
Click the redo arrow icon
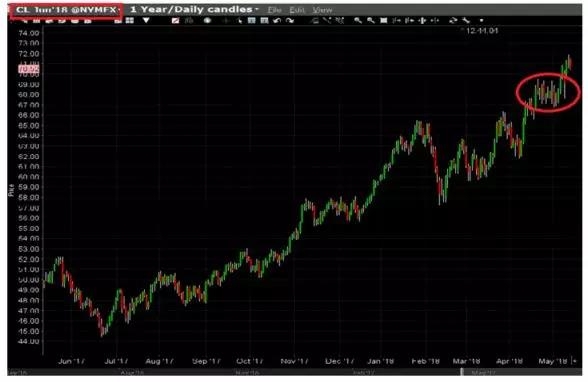point(290,21)
